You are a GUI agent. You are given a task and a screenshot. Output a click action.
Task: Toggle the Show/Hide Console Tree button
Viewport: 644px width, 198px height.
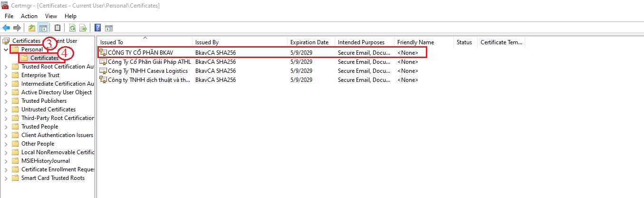click(x=43, y=28)
